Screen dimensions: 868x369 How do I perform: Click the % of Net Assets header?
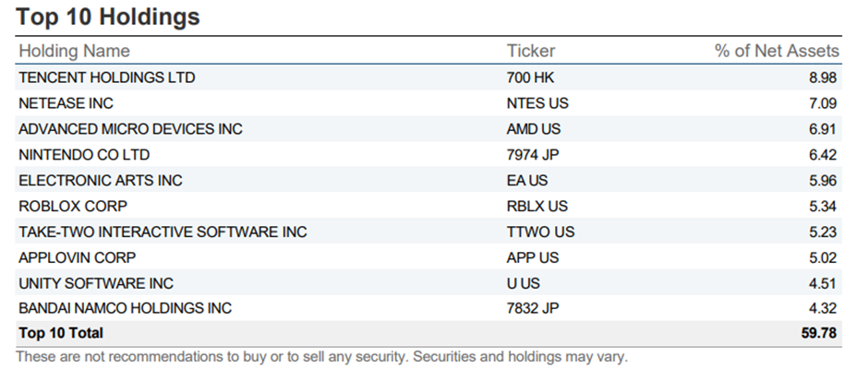pos(777,51)
